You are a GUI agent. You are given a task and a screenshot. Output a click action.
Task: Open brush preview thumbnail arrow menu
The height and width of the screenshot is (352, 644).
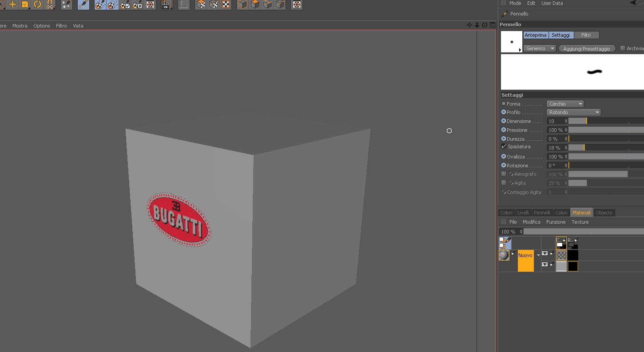coord(520,50)
